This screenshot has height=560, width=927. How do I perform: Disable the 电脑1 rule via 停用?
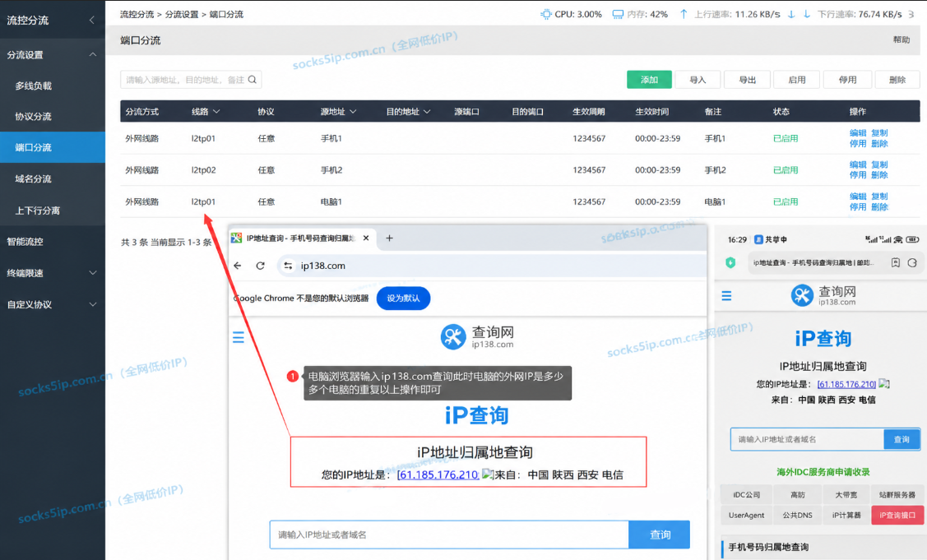click(858, 207)
